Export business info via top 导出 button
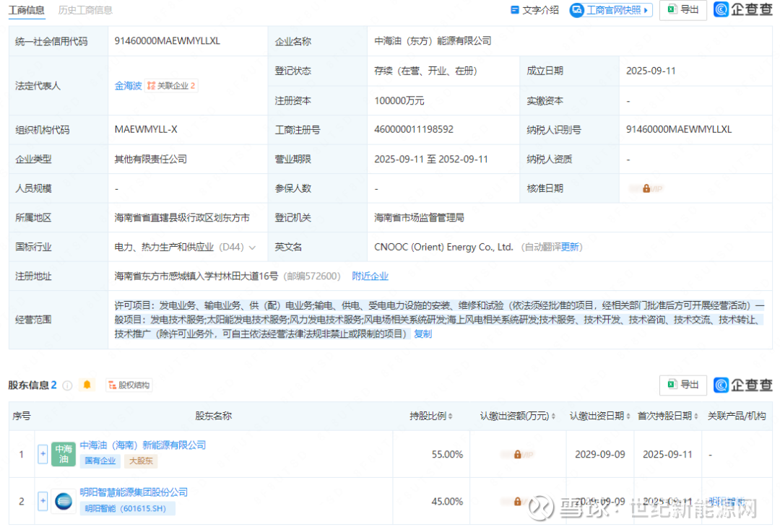 [x=682, y=10]
